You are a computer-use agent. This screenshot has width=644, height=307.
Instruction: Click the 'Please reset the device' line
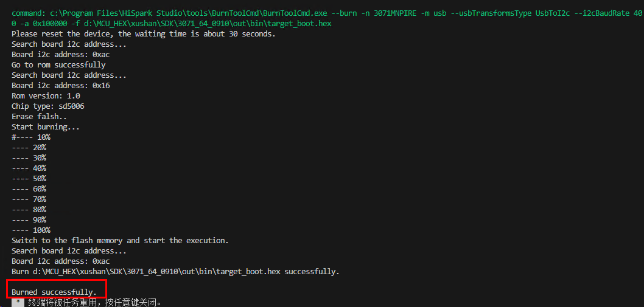144,34
